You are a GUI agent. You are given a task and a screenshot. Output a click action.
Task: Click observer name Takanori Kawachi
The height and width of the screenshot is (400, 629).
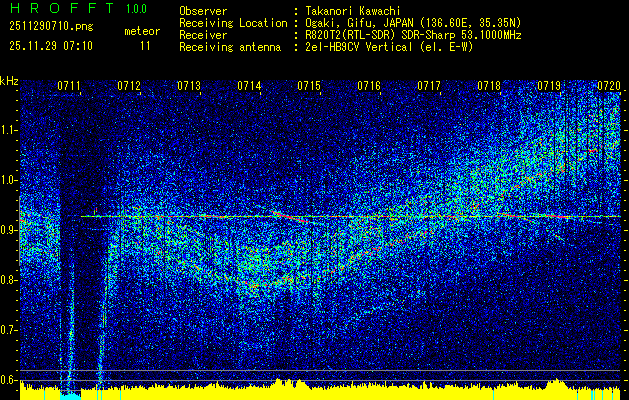353,11
